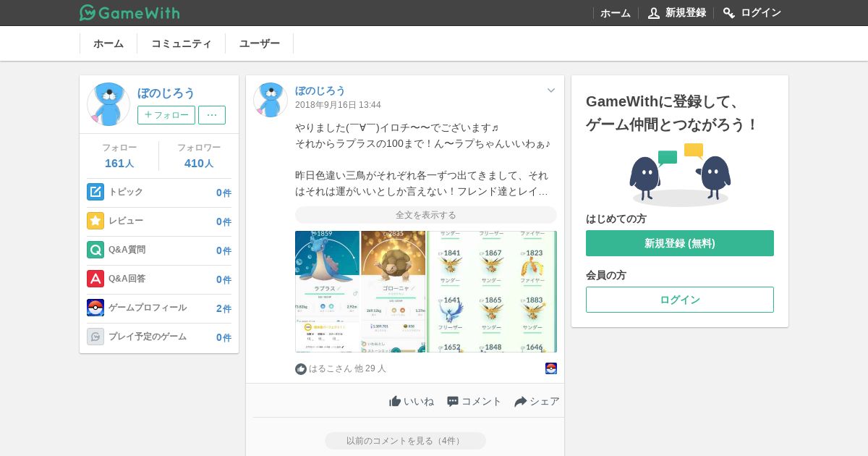Expand 以前のコメントを見る（4件）
This screenshot has width=868, height=456.
click(405, 441)
